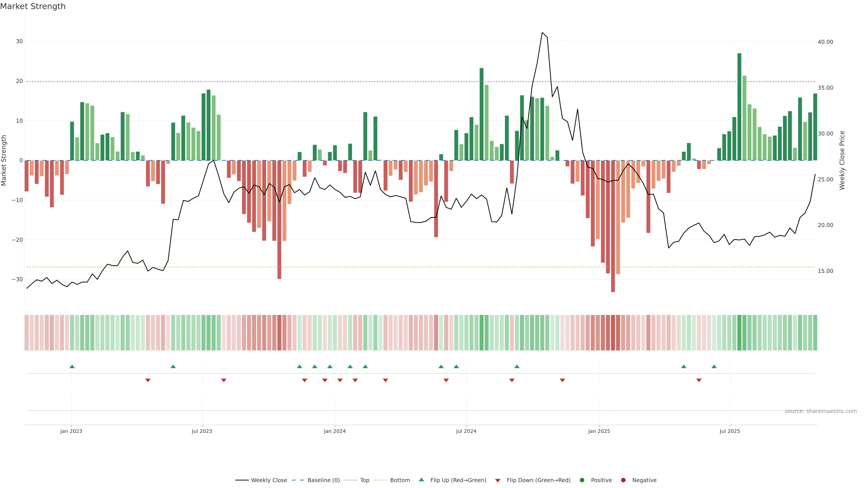The width and height of the screenshot is (868, 488).
Task: Click the Negative red circle legend icon
Action: [x=623, y=480]
